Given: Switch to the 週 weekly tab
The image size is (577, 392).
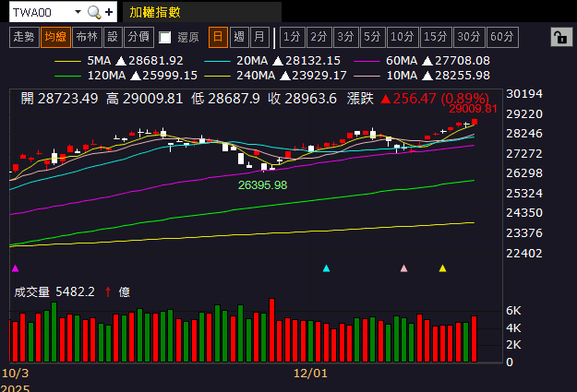Looking at the screenshot, I should click(239, 37).
